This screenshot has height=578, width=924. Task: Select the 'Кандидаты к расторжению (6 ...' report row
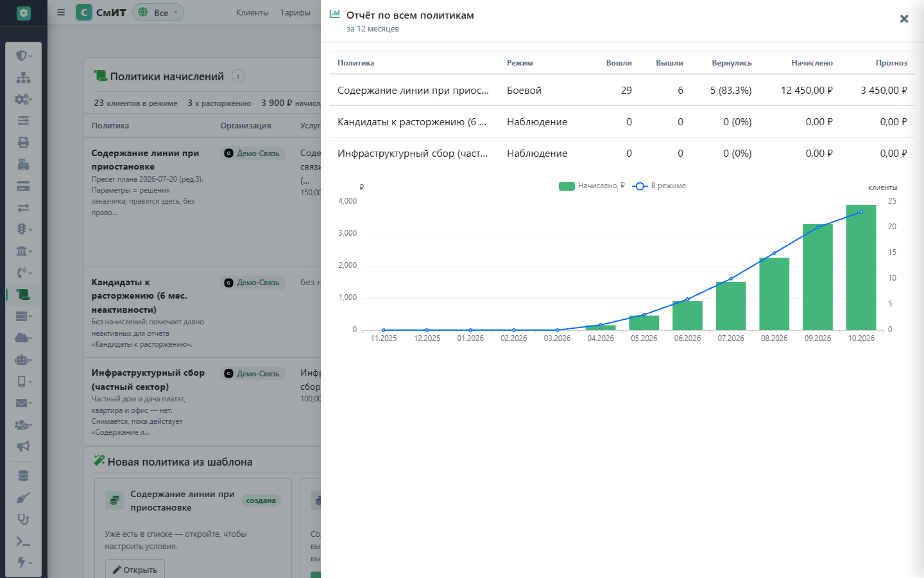pyautogui.click(x=622, y=121)
